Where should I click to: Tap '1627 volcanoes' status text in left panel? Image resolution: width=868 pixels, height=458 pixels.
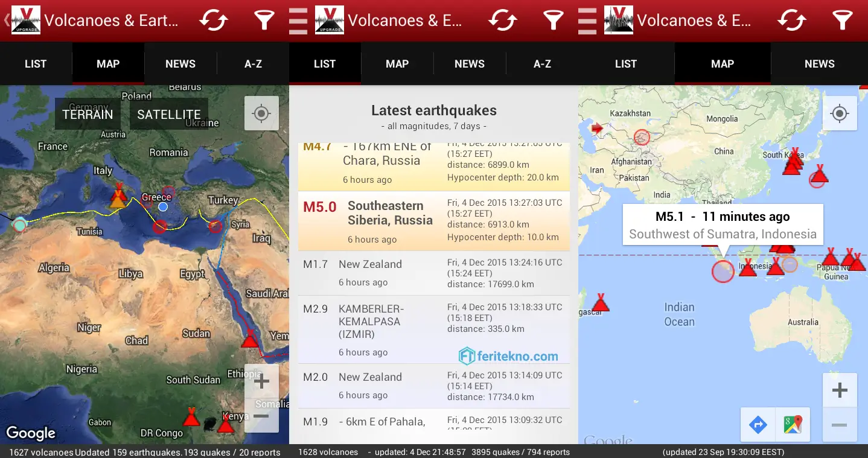41,452
